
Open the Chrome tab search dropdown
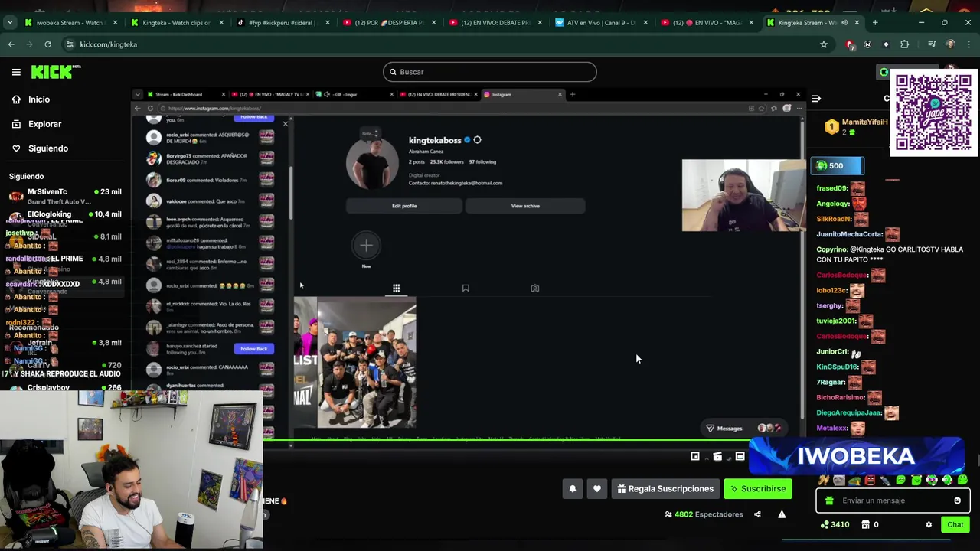tap(10, 23)
